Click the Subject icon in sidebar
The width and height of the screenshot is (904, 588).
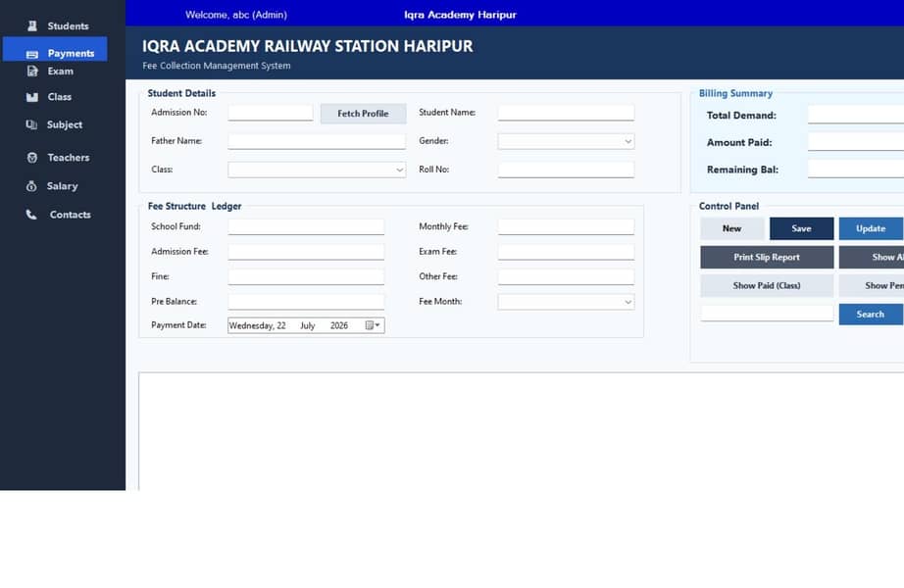tap(31, 124)
